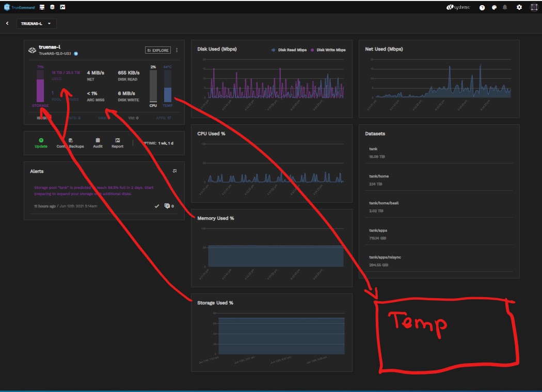Click the TrueCommand logo
Screen dimensions: 542x392
20,7
